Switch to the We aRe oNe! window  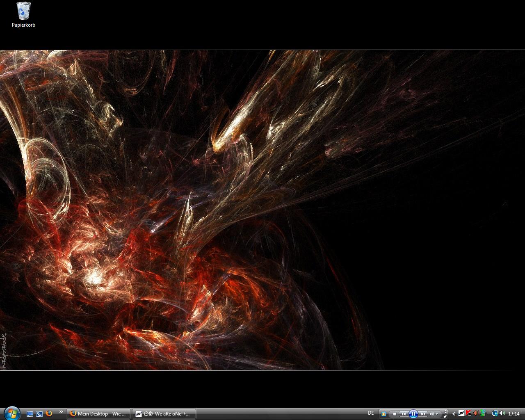tap(164, 414)
